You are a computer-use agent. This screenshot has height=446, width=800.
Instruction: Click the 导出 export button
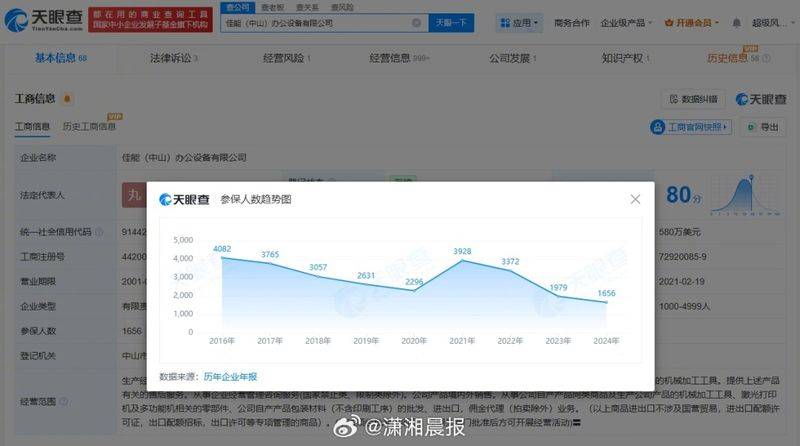click(763, 127)
